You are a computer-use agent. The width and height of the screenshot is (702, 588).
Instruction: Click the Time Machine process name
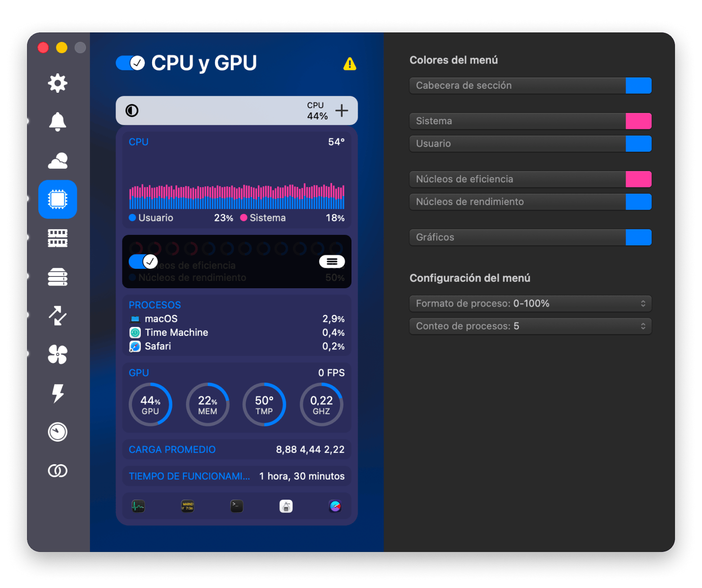pos(176,333)
